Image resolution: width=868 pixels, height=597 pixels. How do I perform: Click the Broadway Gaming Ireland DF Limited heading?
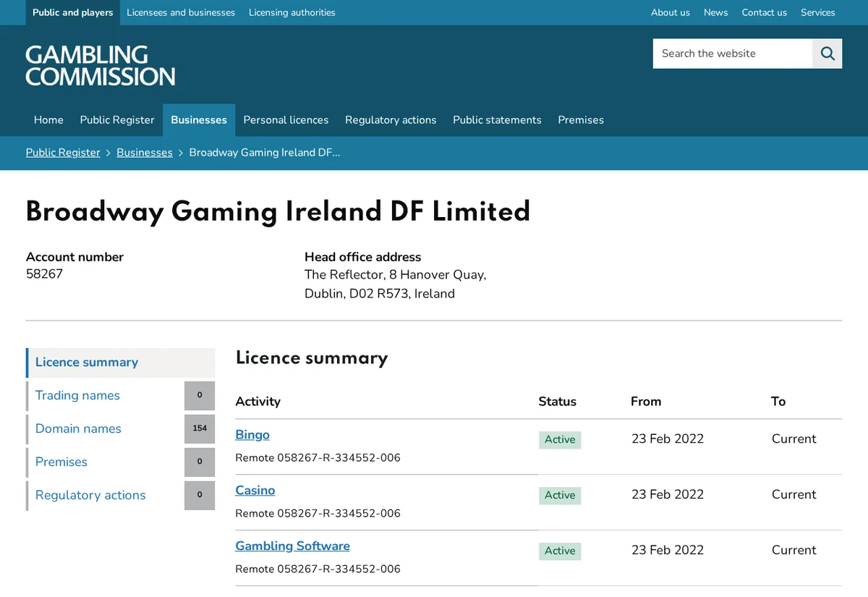pyautogui.click(x=278, y=212)
